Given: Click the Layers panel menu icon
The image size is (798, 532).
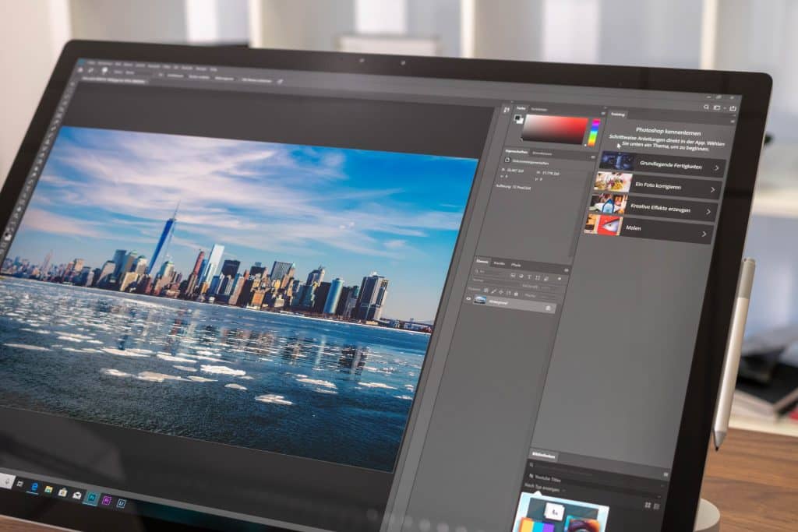Looking at the screenshot, I should click(567, 269).
